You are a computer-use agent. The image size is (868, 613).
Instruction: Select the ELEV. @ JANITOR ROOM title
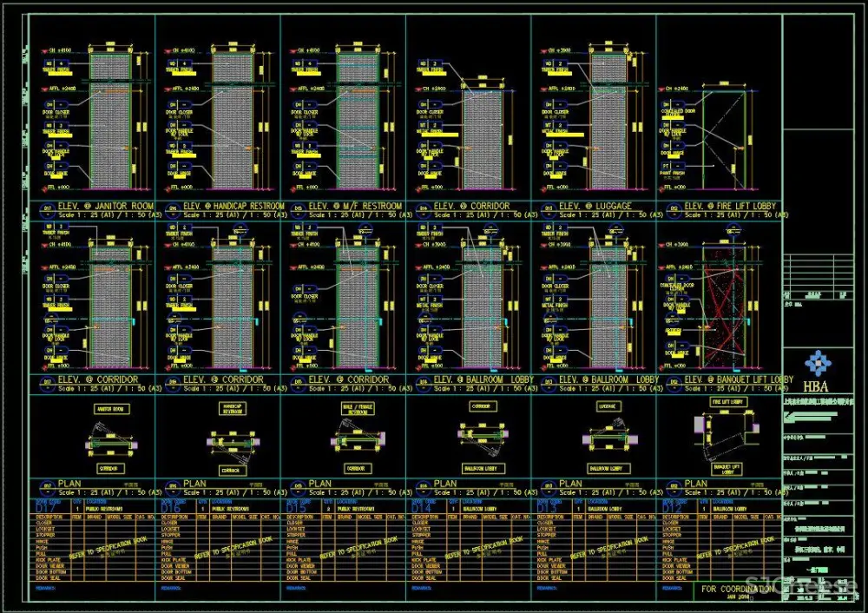pyautogui.click(x=106, y=207)
